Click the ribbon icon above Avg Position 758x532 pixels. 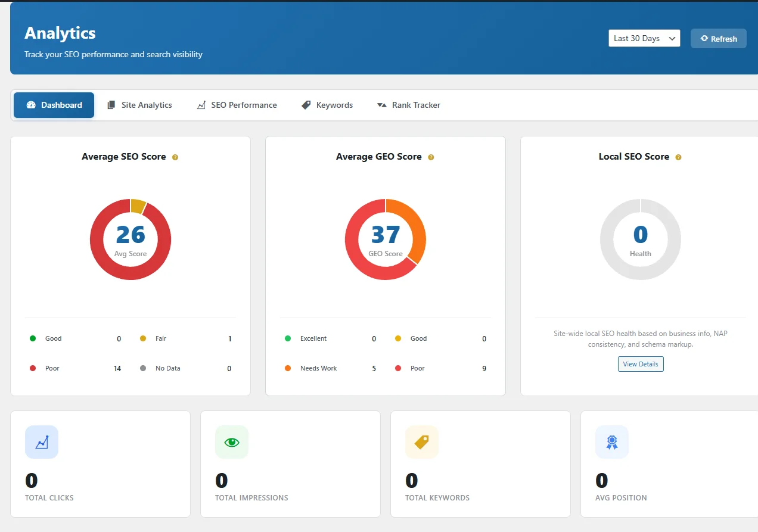(611, 442)
